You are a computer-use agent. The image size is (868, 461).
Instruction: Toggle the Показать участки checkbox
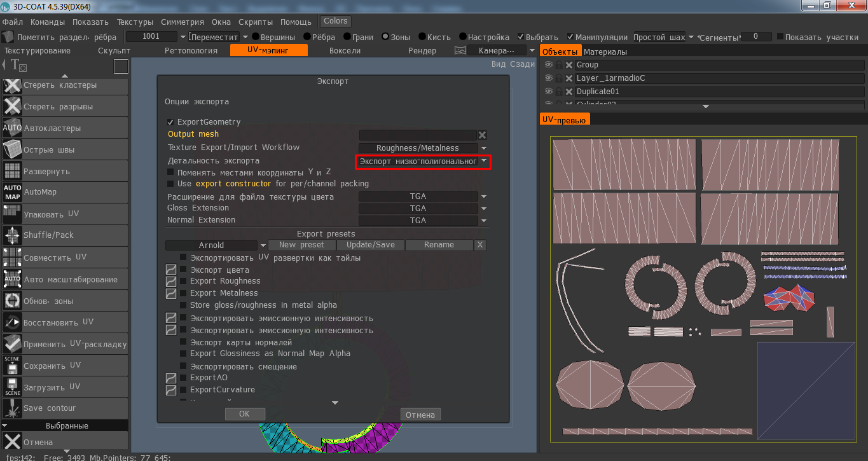pos(780,37)
